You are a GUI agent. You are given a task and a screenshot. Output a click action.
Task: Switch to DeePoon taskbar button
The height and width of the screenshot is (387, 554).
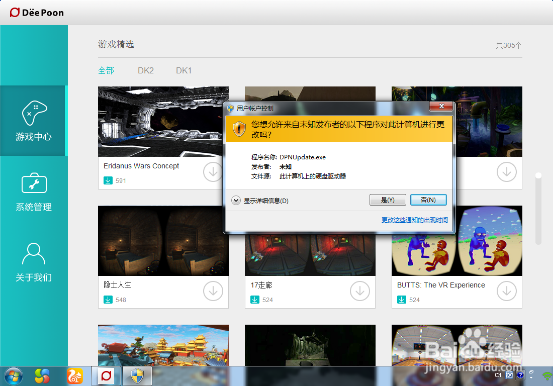[106, 376]
